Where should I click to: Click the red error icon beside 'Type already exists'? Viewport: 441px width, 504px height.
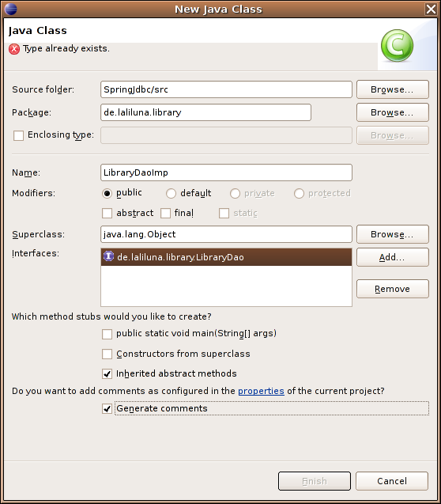[x=14, y=49]
